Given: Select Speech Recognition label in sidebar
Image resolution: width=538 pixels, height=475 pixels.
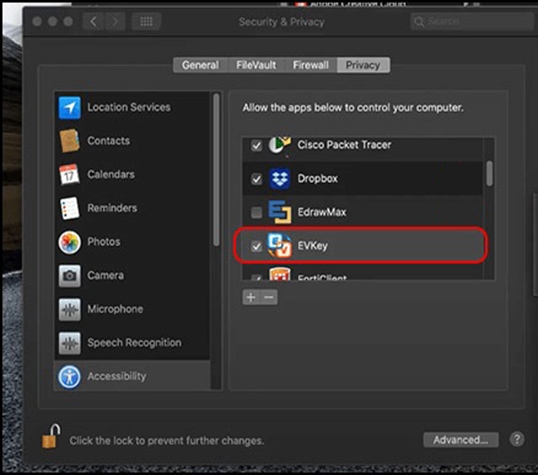Looking at the screenshot, I should tap(134, 343).
